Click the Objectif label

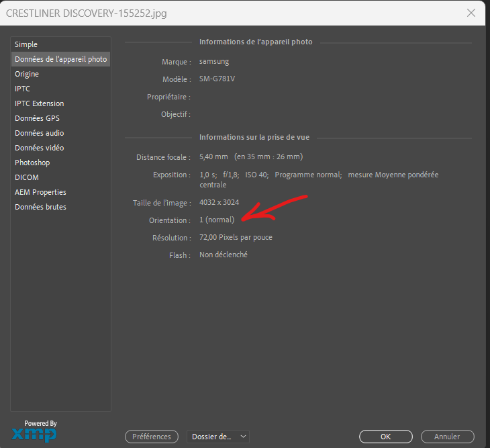coord(176,114)
